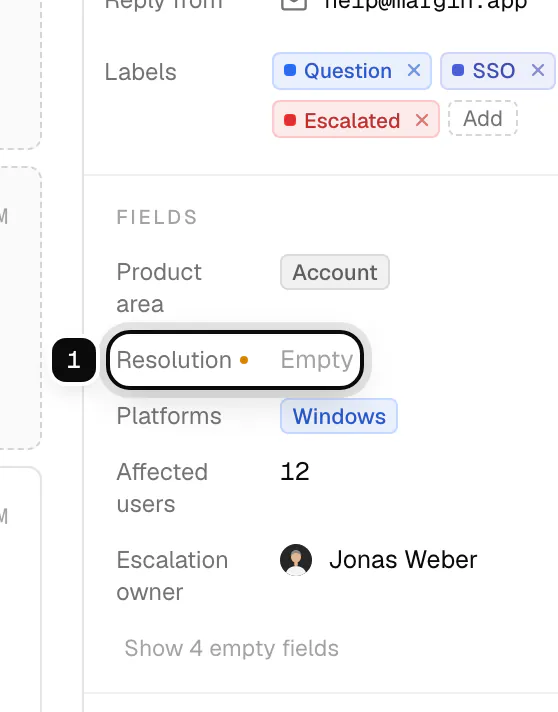
Task: Click the Platforms field label
Action: (x=169, y=416)
